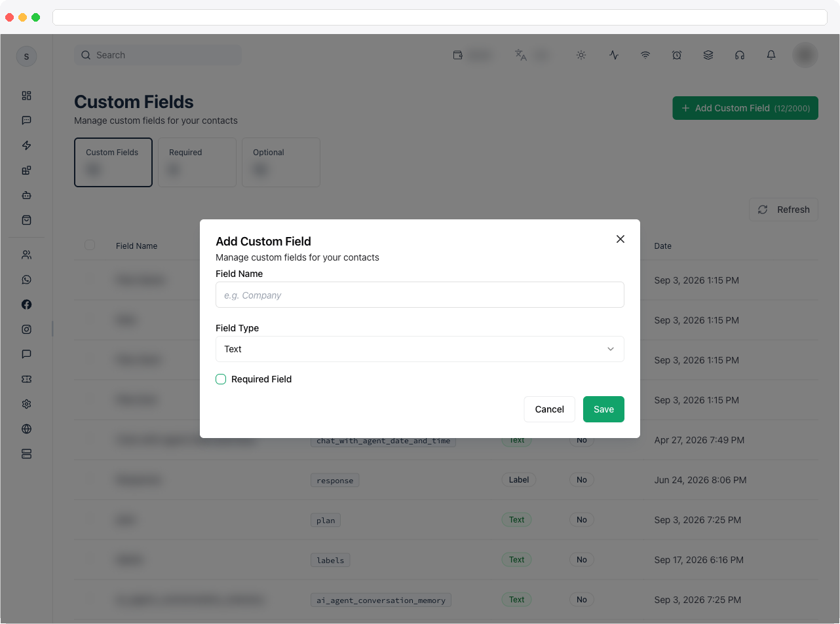The height and width of the screenshot is (624, 840).
Task: Click the 'response' field key tag
Action: click(335, 481)
